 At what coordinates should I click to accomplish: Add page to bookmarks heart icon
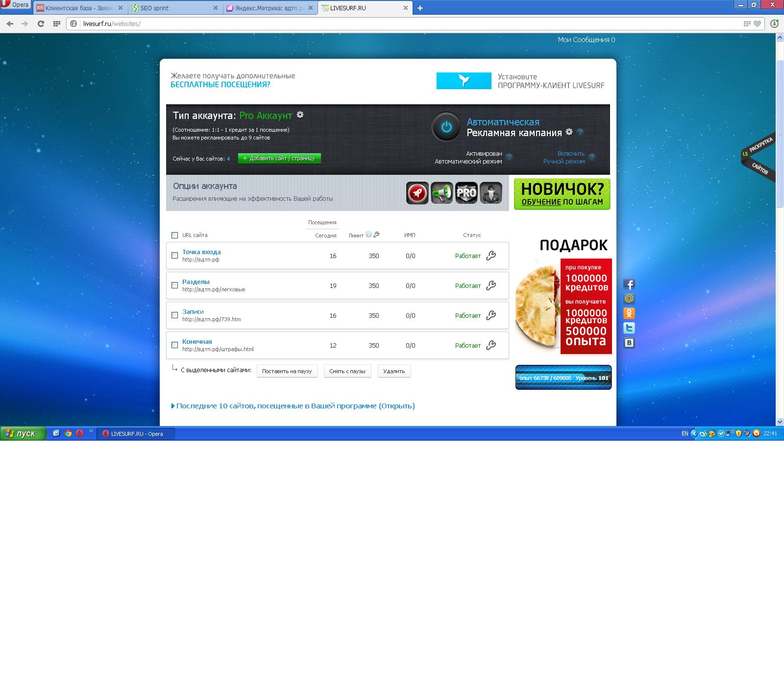tap(757, 24)
